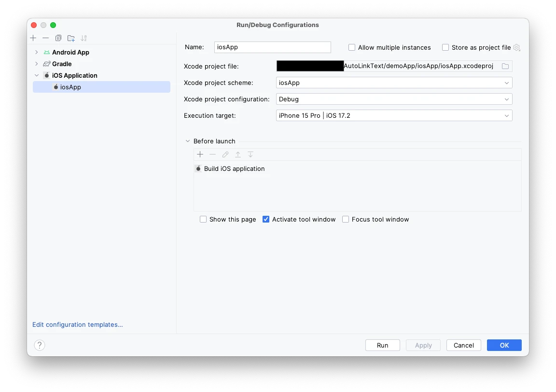Enable Allow multiple instances

click(x=352, y=47)
